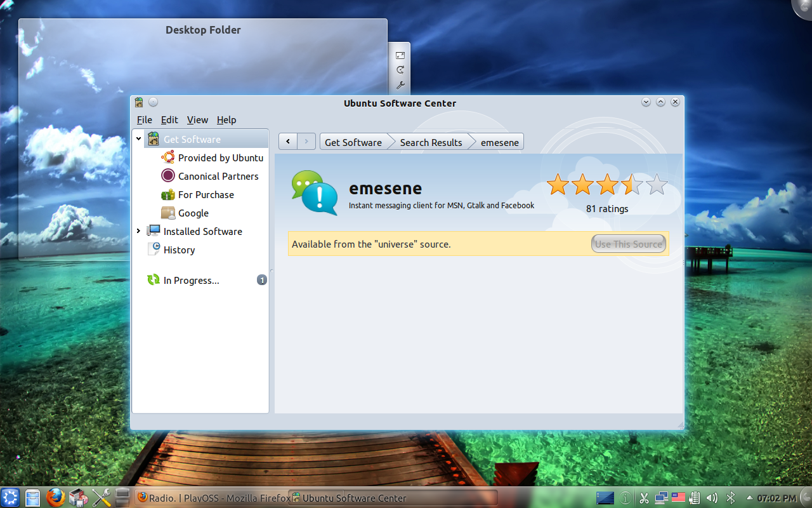Viewport: 812px width, 508px height.
Task: Click the Software Center window menu icon in title bar
Action: [139, 102]
